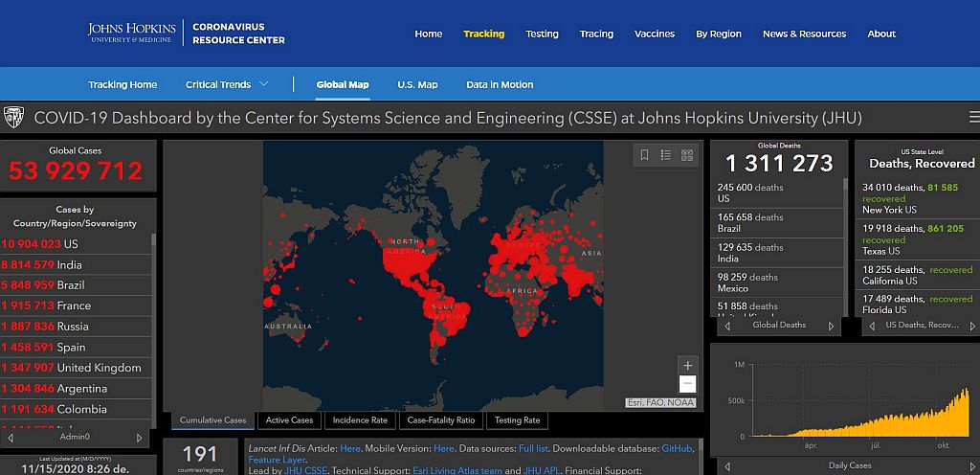This screenshot has height=475, width=980.
Task: Switch map to Incidence Rate
Action: tap(360, 420)
